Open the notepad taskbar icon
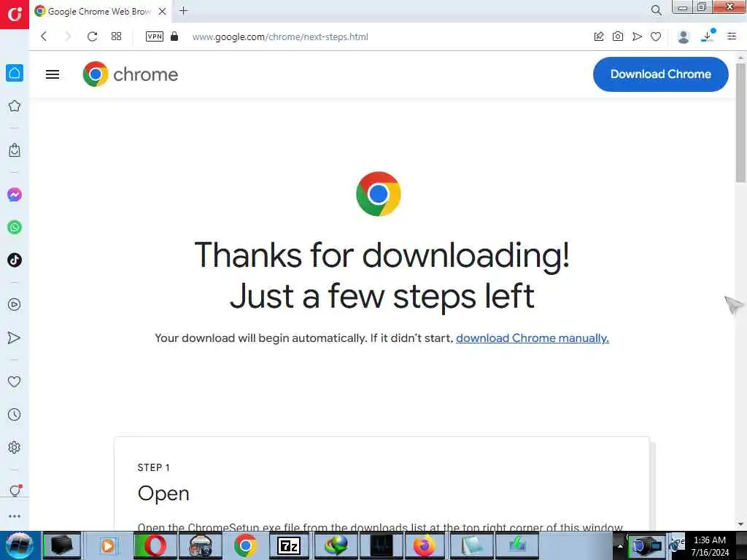The image size is (747, 560). point(472,545)
